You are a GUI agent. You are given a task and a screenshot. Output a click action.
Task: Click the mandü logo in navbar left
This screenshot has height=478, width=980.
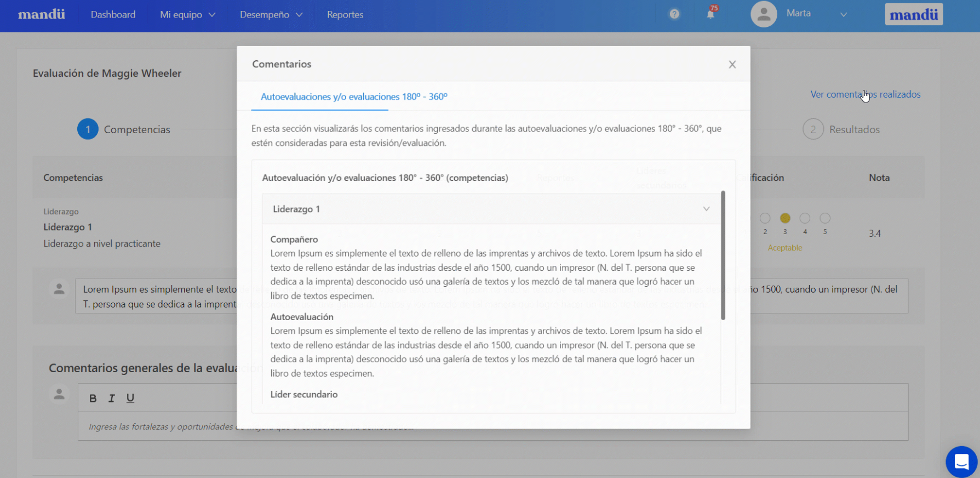pyautogui.click(x=42, y=14)
